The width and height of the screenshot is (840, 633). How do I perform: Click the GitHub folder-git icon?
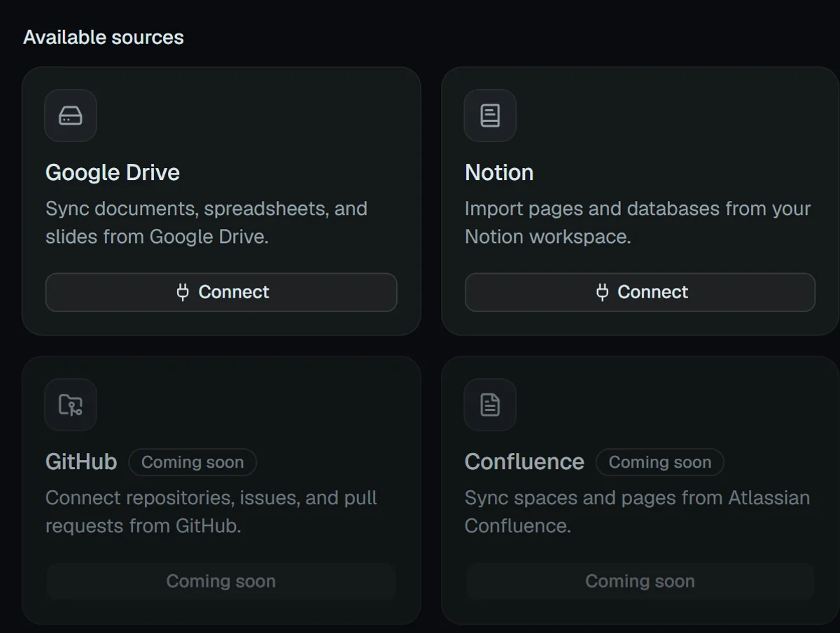point(71,405)
